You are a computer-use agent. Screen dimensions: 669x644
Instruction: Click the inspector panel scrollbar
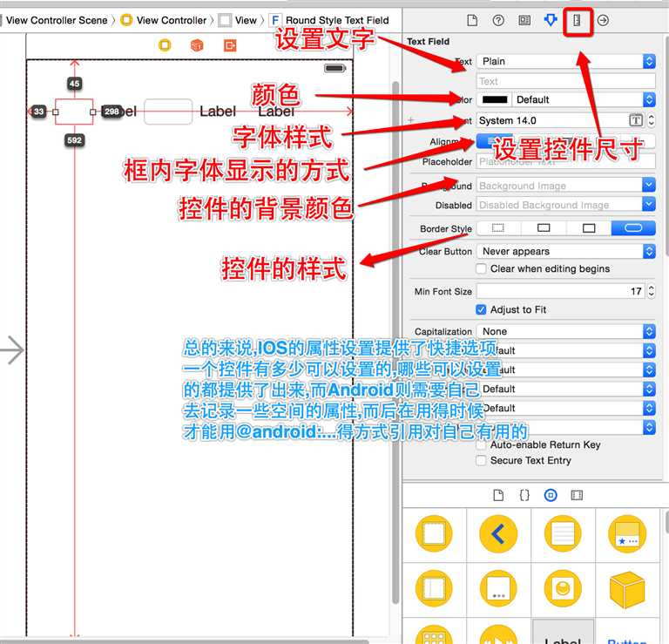pos(666,146)
